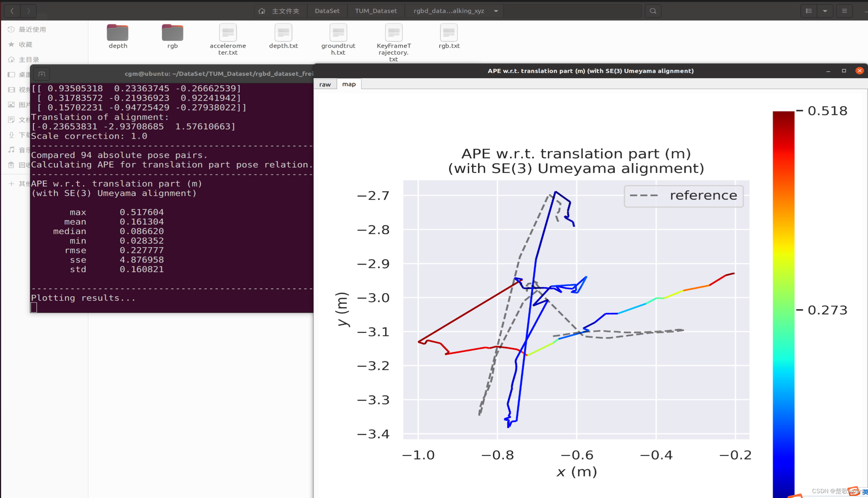The width and height of the screenshot is (868, 498).
Task: Open the file manager hamburger menu
Action: click(844, 11)
